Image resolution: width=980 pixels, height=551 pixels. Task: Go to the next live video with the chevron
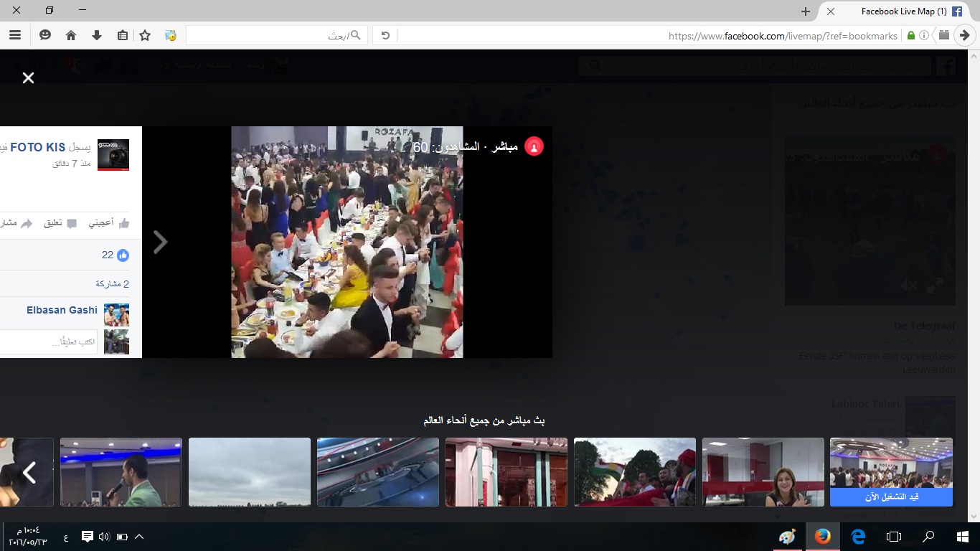click(x=161, y=242)
